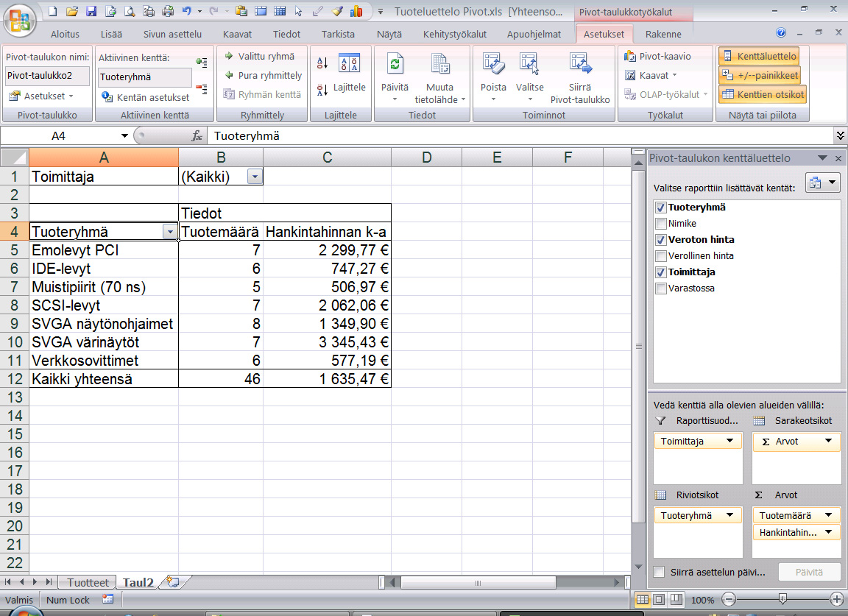Image resolution: width=848 pixels, height=616 pixels.
Task: Collapse entire field red minus icon
Action: tap(202, 89)
